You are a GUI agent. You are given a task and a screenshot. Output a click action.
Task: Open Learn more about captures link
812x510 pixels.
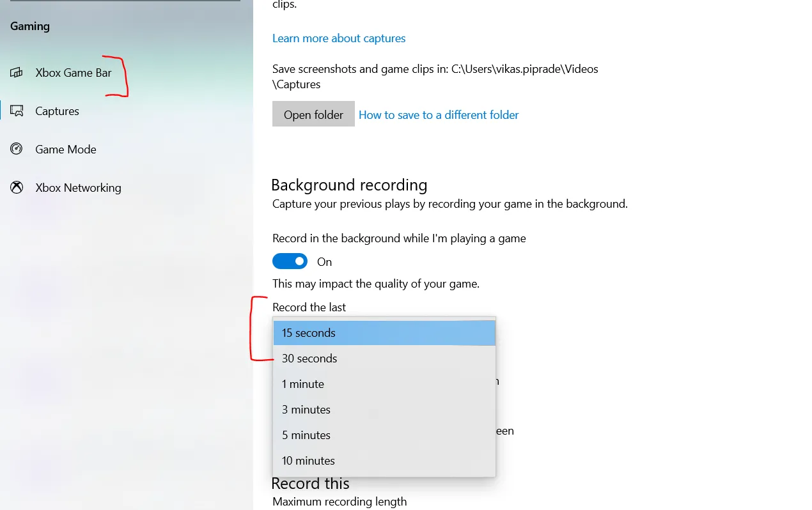coord(339,38)
